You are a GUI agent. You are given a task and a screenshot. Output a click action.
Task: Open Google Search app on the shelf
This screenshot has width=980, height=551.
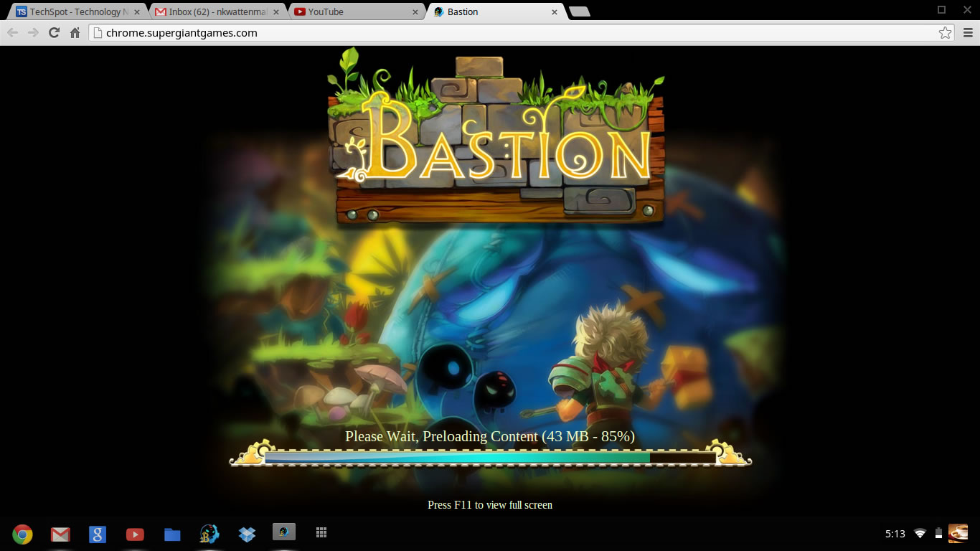tap(98, 534)
